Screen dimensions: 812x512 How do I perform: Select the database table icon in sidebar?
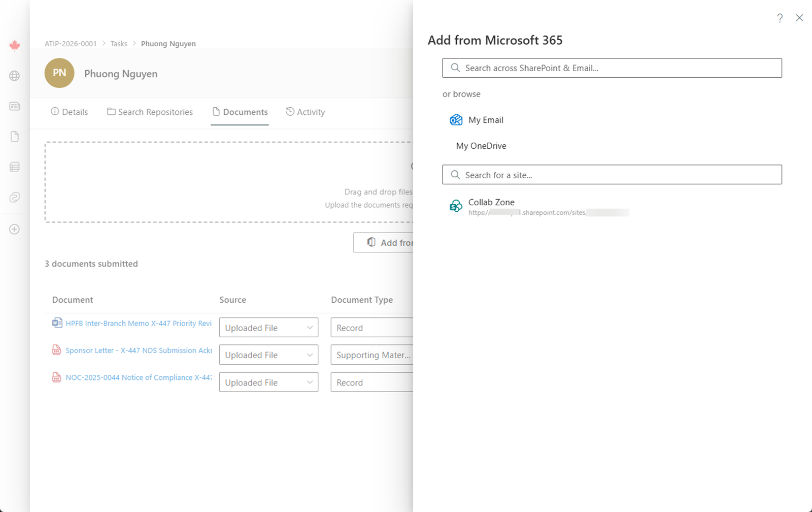click(x=14, y=167)
